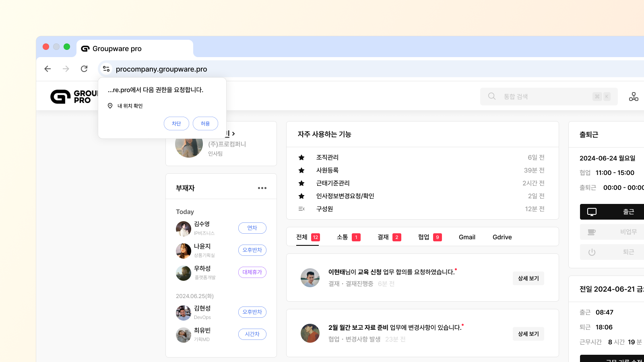Click 상세 보기 for 이현태 approval notification

(528, 278)
